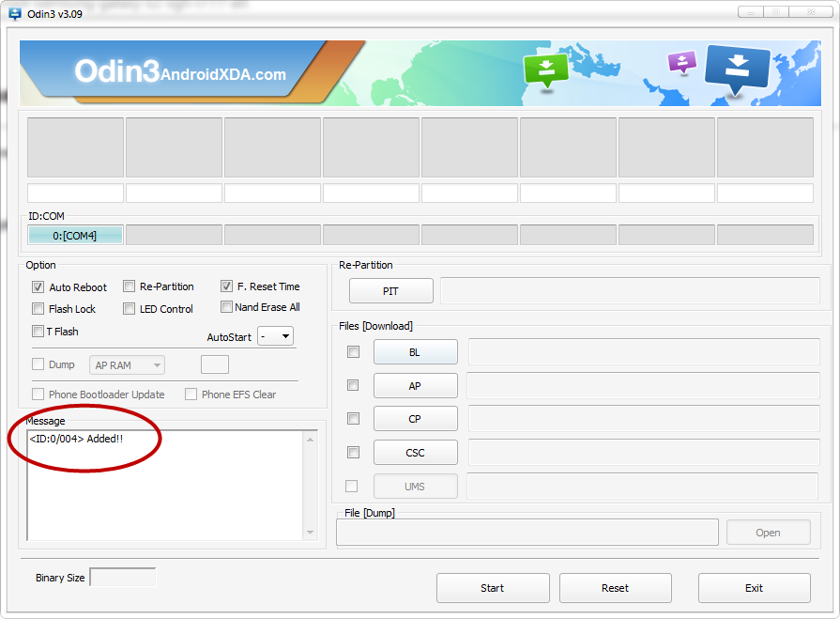Start the flashing process
840x619 pixels.
(492, 588)
